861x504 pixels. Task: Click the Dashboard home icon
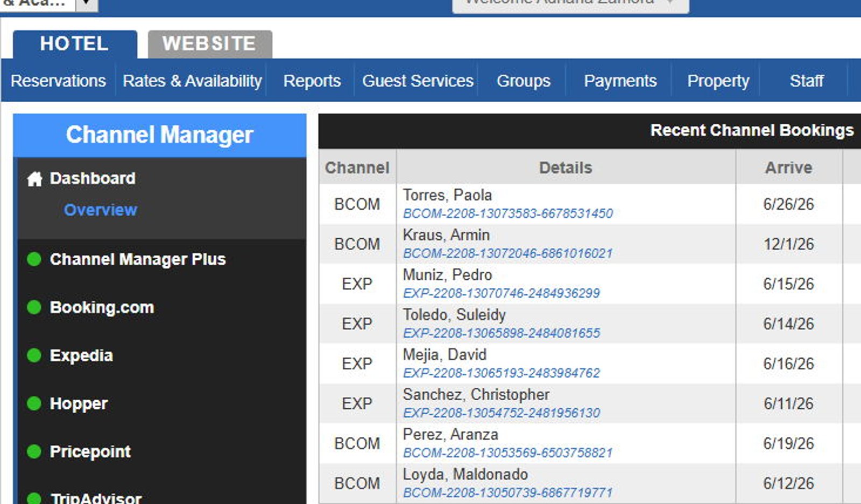34,179
